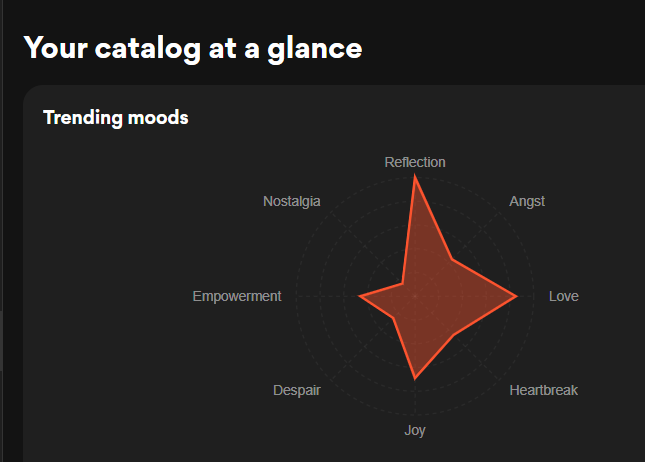
Task: Click the Joy axis label
Action: [415, 430]
